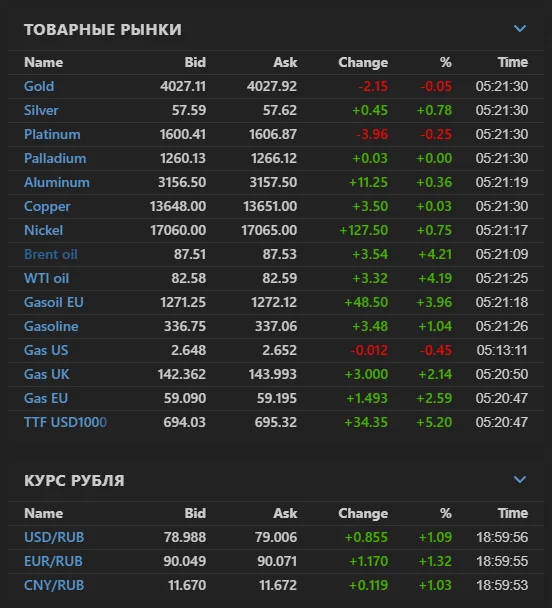The width and height of the screenshot is (552, 608).
Task: Select the Palladium row link
Action: point(55,158)
